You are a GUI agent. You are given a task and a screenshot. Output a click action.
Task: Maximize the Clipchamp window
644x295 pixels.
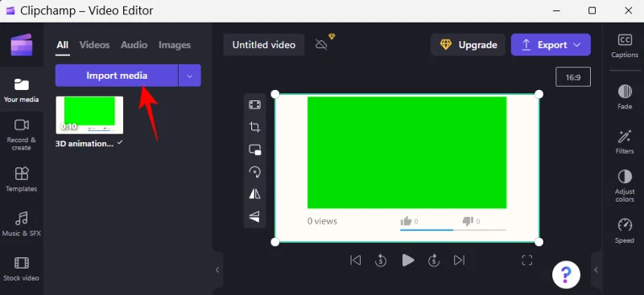pyautogui.click(x=592, y=10)
